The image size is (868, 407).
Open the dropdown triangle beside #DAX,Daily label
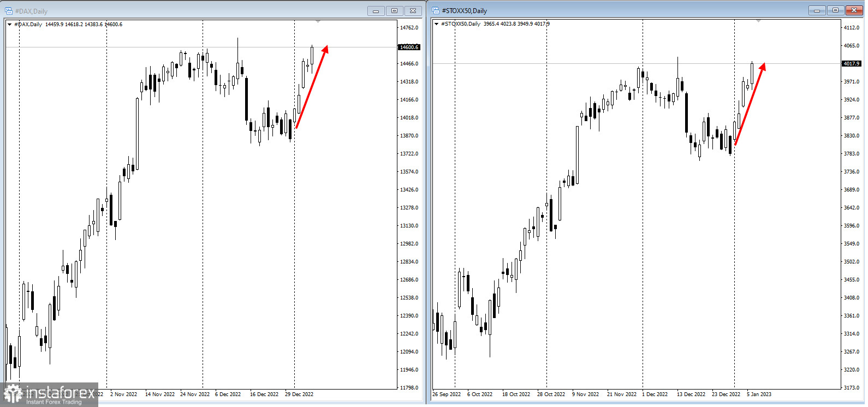[x=9, y=25]
